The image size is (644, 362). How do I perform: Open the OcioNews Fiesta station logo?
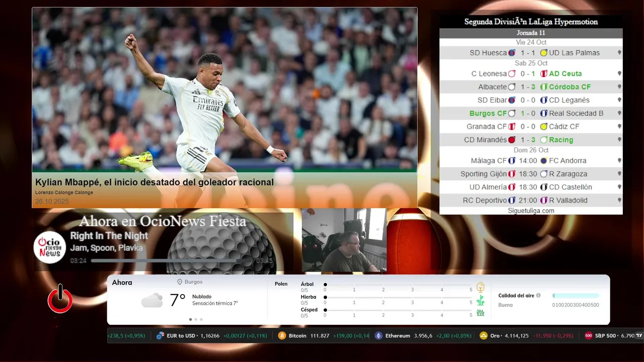coord(50,247)
